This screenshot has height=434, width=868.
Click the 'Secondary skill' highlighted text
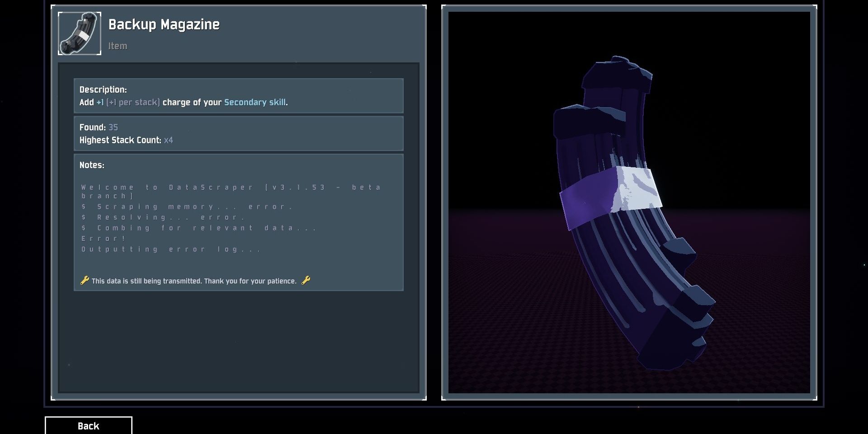255,102
